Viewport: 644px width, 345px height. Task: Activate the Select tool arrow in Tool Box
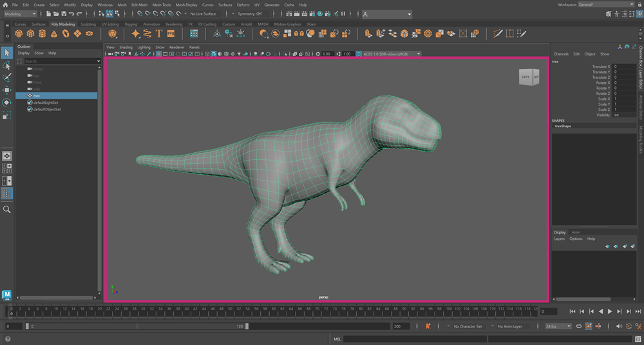[x=7, y=53]
